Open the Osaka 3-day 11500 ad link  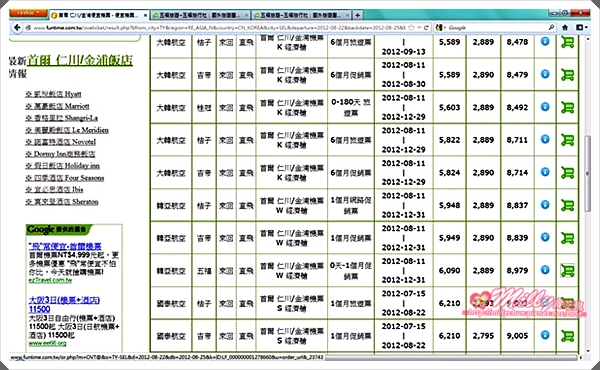[x=64, y=305]
